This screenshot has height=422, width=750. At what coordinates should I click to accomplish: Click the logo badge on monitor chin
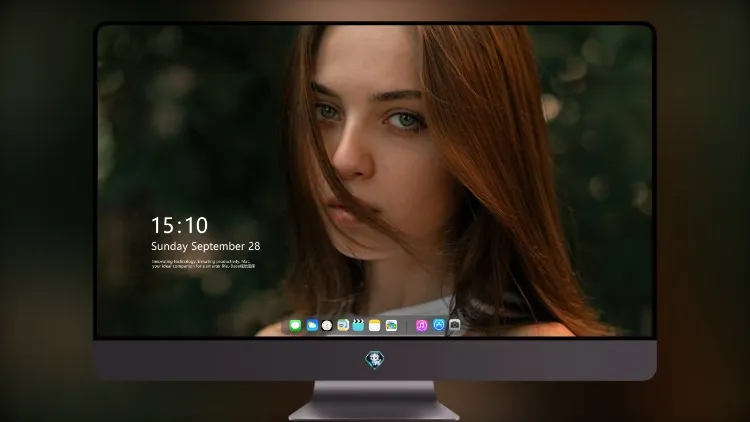(x=375, y=360)
